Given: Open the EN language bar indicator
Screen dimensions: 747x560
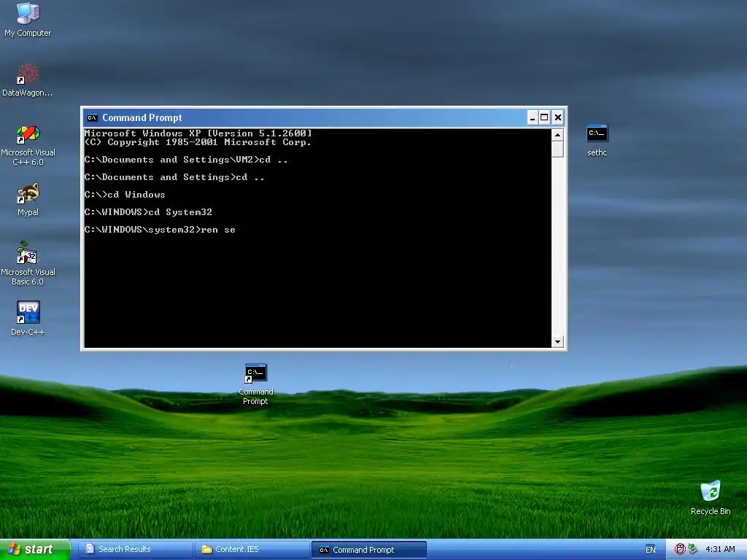Looking at the screenshot, I should click(650, 550).
